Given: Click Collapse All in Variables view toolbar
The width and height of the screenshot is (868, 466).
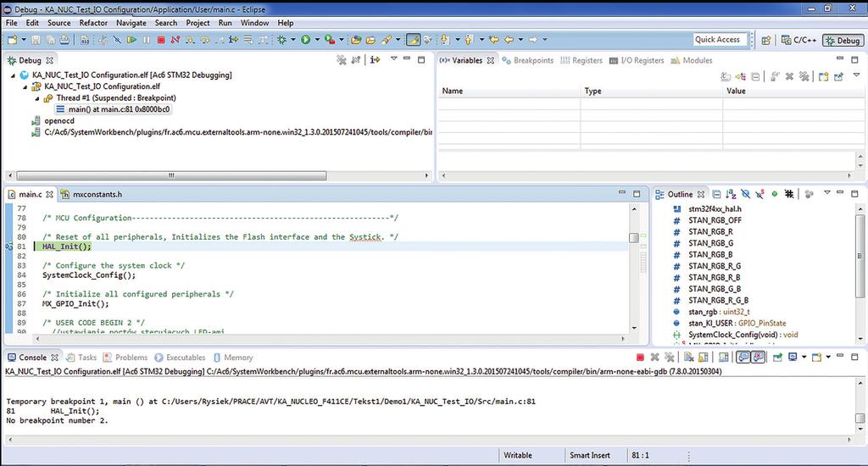Looking at the screenshot, I should click(x=755, y=76).
